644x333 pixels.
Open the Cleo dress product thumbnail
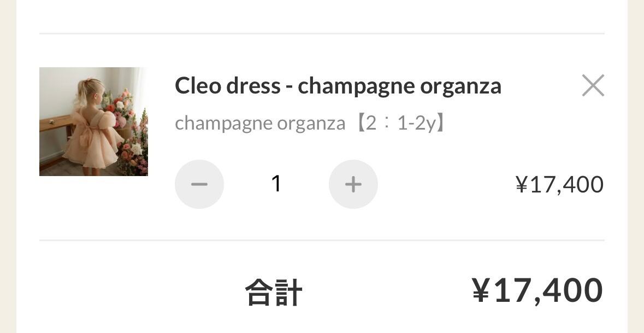[93, 121]
